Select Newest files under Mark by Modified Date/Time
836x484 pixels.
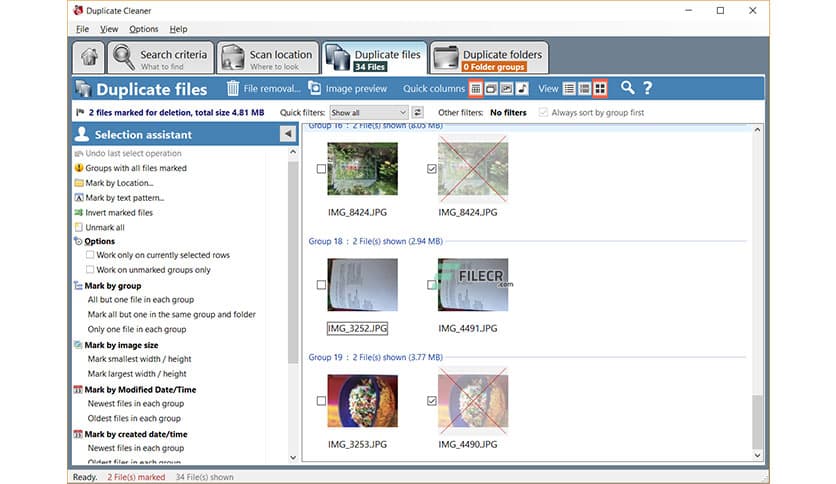point(136,404)
